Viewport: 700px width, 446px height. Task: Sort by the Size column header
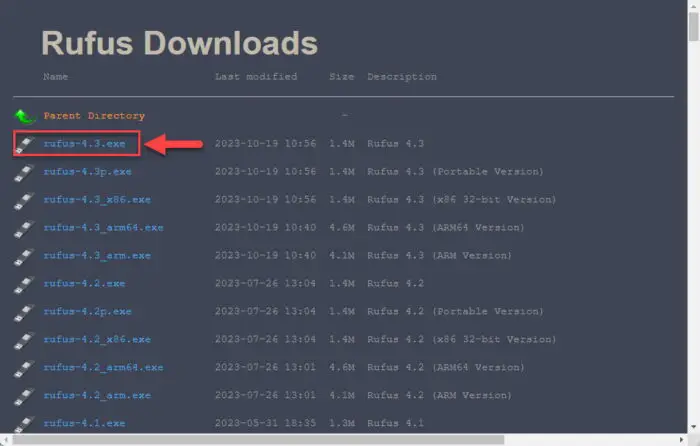pos(342,77)
